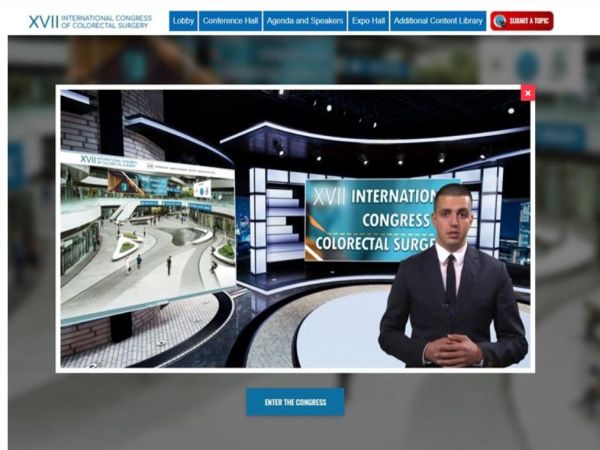
Task: Click the speech-bubble icon on Submit a Topic
Action: coord(499,21)
